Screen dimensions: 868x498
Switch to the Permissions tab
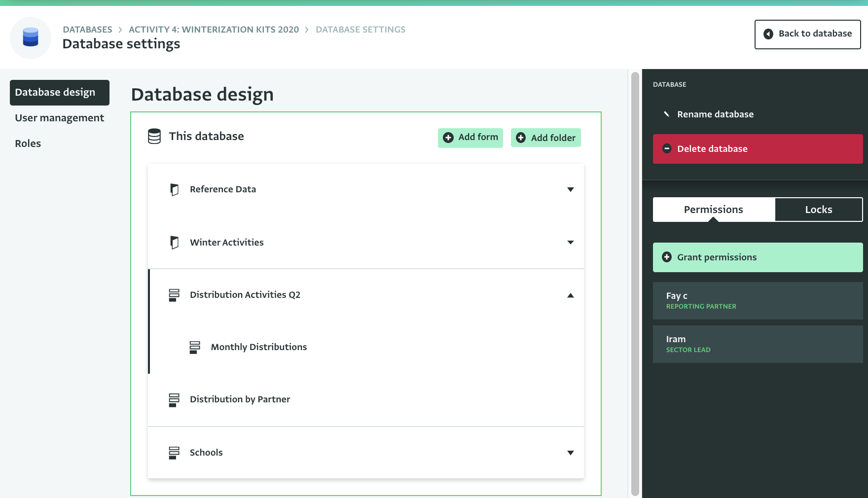pyautogui.click(x=713, y=209)
